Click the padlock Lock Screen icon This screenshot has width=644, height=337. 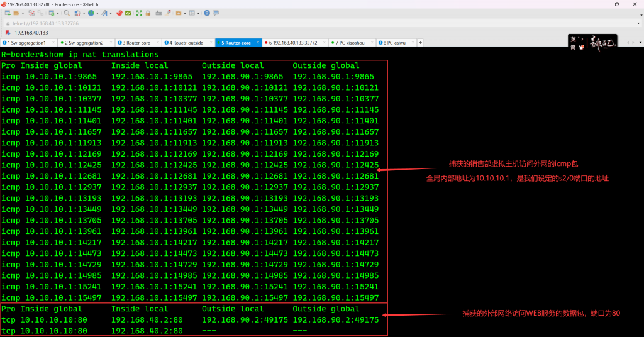click(x=148, y=13)
